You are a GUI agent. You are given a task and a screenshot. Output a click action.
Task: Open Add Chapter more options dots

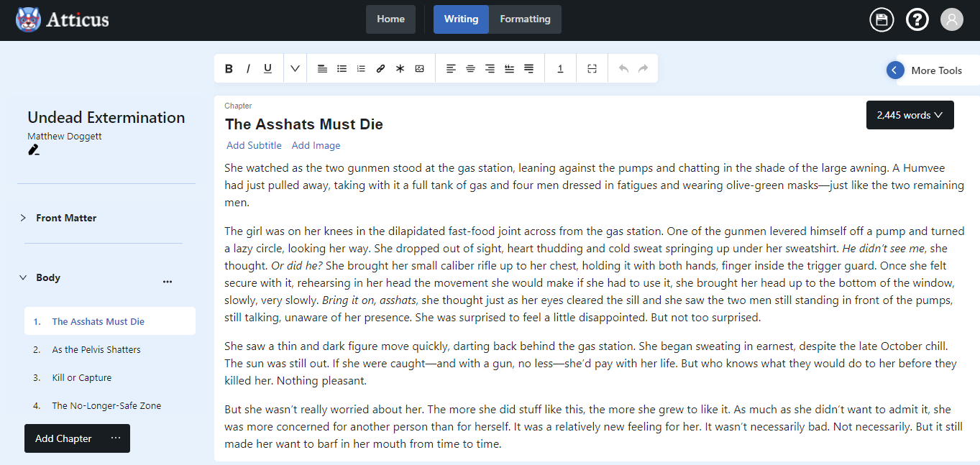click(116, 438)
